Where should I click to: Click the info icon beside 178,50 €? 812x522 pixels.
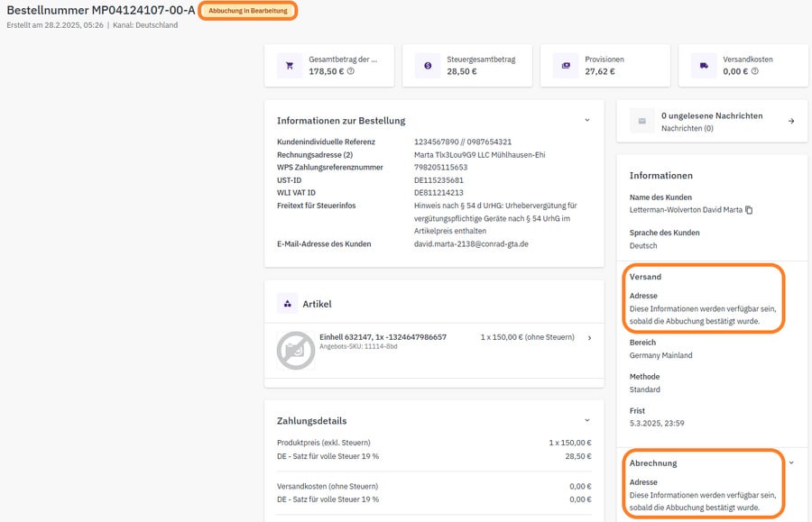coord(351,71)
